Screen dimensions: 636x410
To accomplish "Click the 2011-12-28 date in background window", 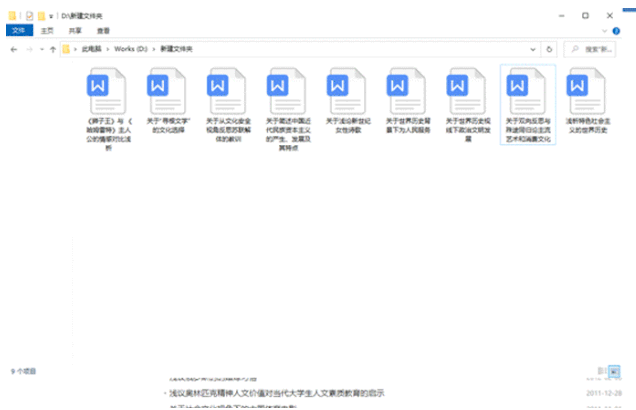I will pos(604,393).
